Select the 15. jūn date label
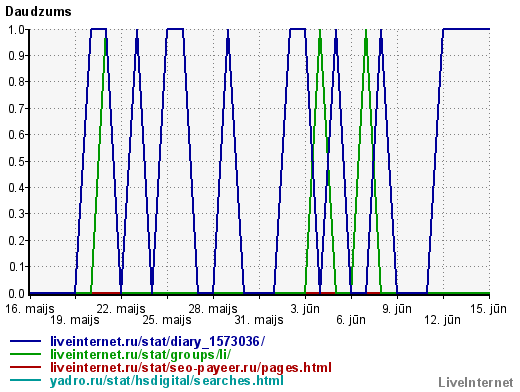This screenshot has width=520, height=392. click(x=488, y=309)
